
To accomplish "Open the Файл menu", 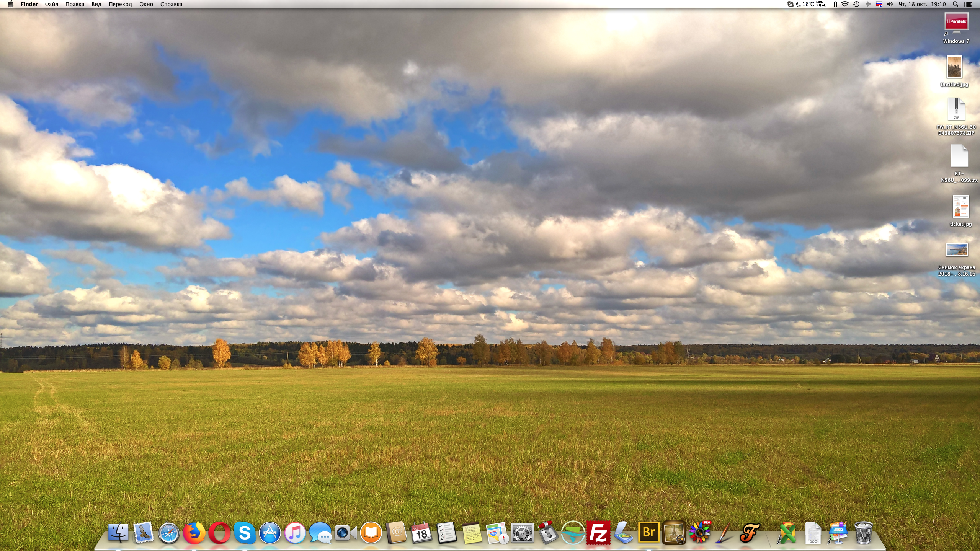I will (x=51, y=4).
